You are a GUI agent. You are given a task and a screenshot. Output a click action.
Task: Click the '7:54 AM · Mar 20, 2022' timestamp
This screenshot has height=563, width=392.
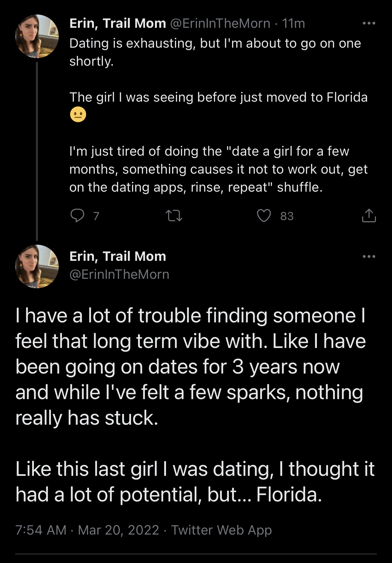click(87, 530)
